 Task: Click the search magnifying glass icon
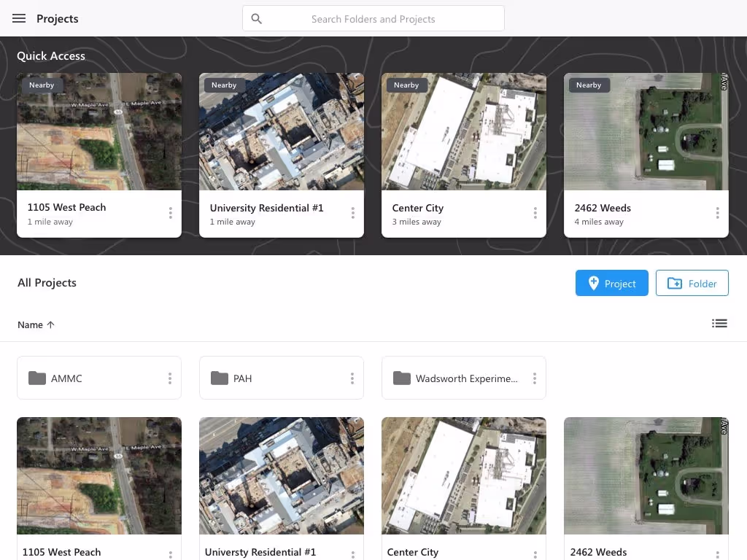click(x=256, y=18)
